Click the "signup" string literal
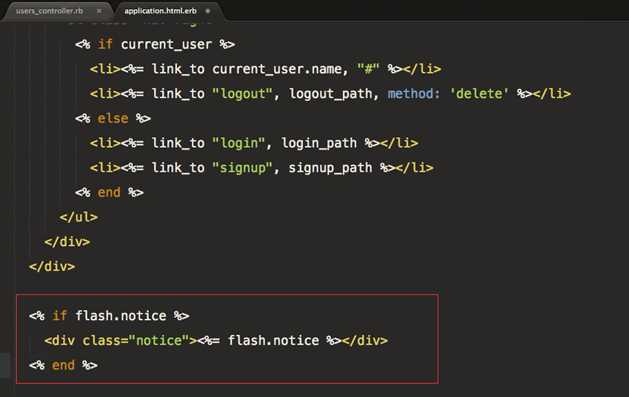Viewport: 629px width, 397px height. click(242, 168)
